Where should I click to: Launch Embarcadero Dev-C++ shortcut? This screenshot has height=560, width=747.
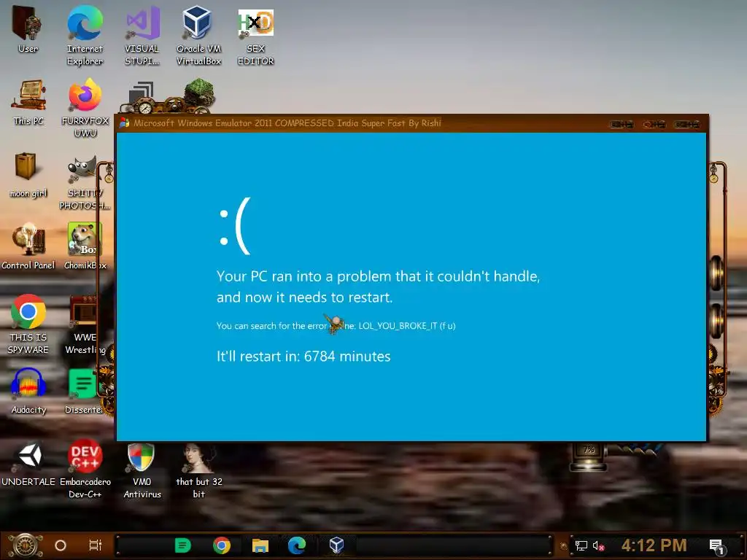pos(85,470)
